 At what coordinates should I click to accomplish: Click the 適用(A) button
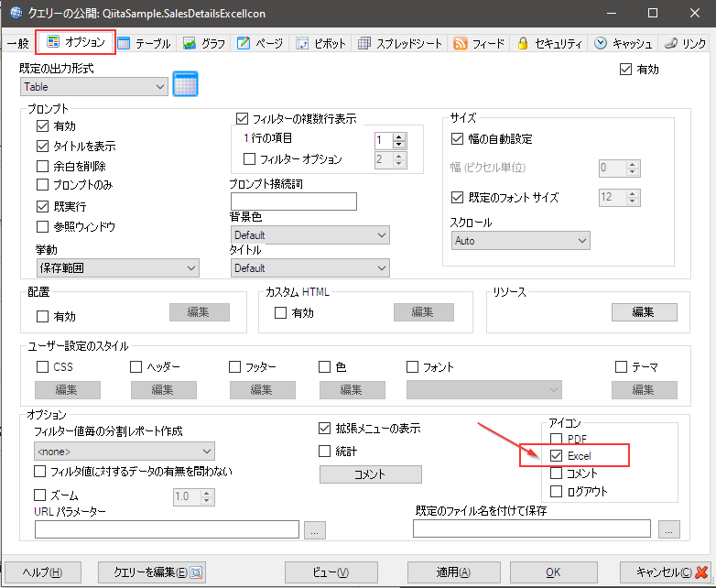(453, 572)
